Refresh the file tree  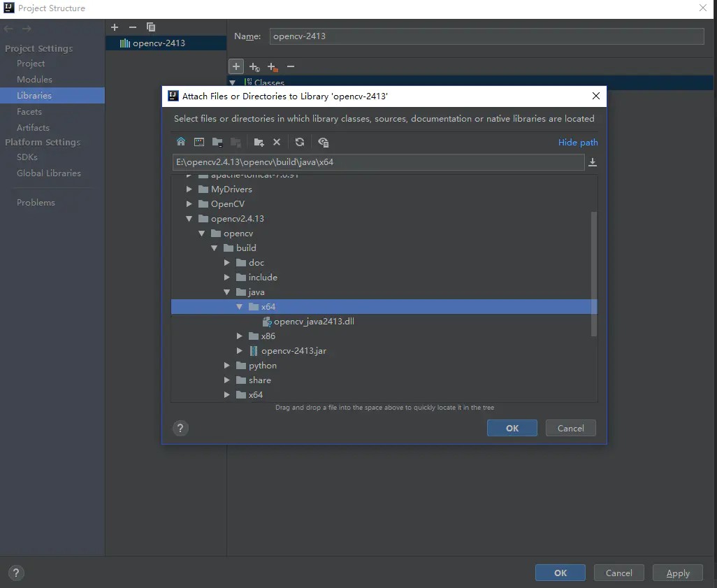[300, 142]
